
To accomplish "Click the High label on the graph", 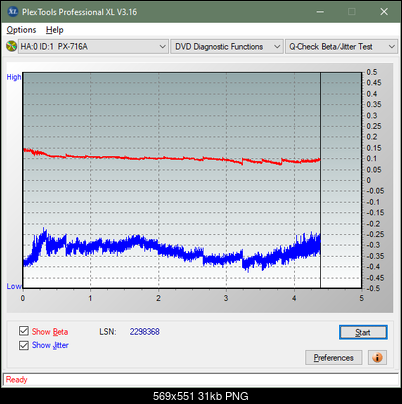I will point(14,77).
